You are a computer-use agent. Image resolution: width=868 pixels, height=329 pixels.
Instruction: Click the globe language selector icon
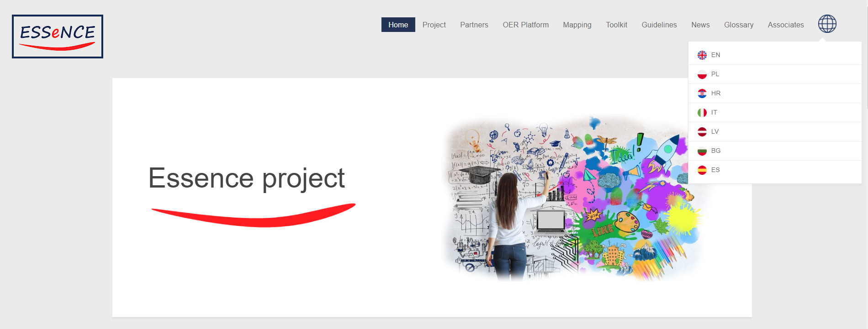coord(827,24)
